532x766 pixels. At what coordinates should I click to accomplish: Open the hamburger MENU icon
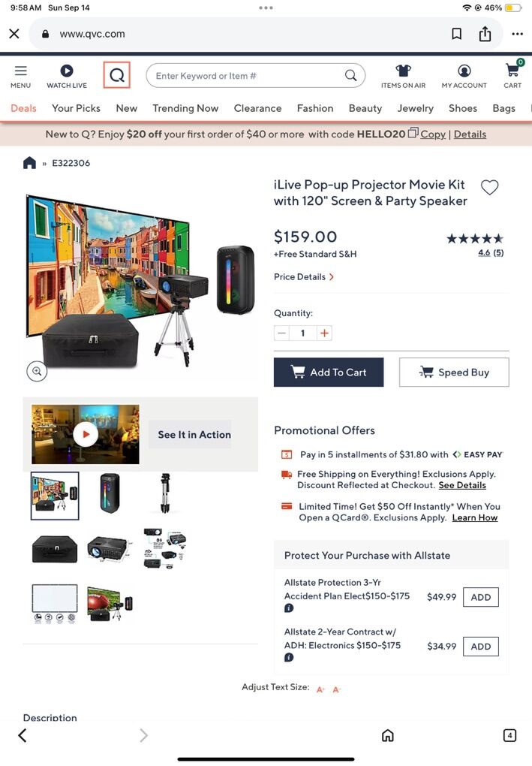(x=20, y=71)
